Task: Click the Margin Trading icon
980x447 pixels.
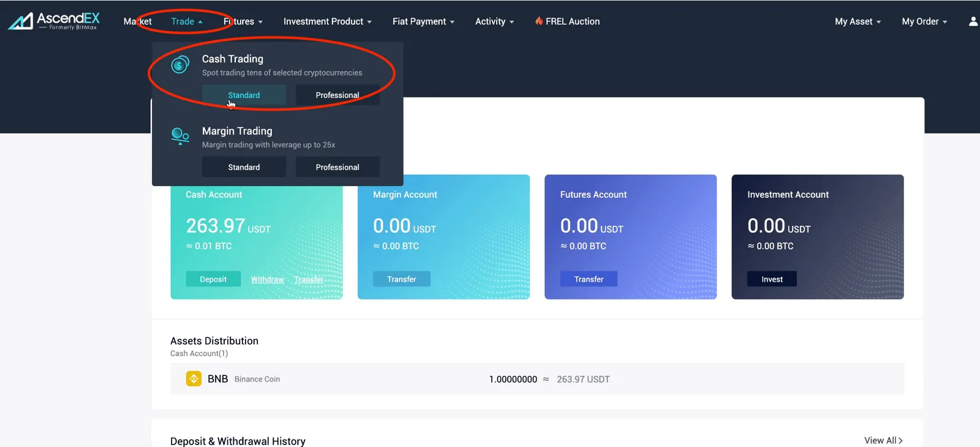Action: pos(180,136)
